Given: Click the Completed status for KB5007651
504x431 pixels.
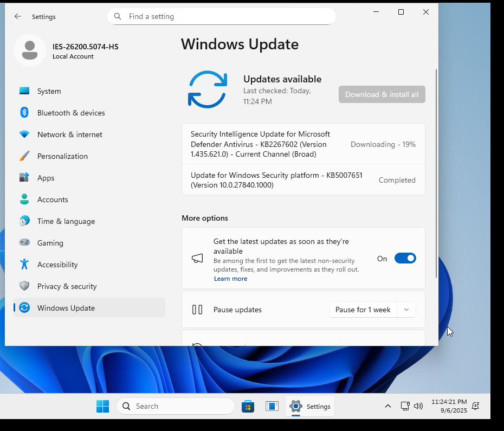Looking at the screenshot, I should pyautogui.click(x=397, y=180).
